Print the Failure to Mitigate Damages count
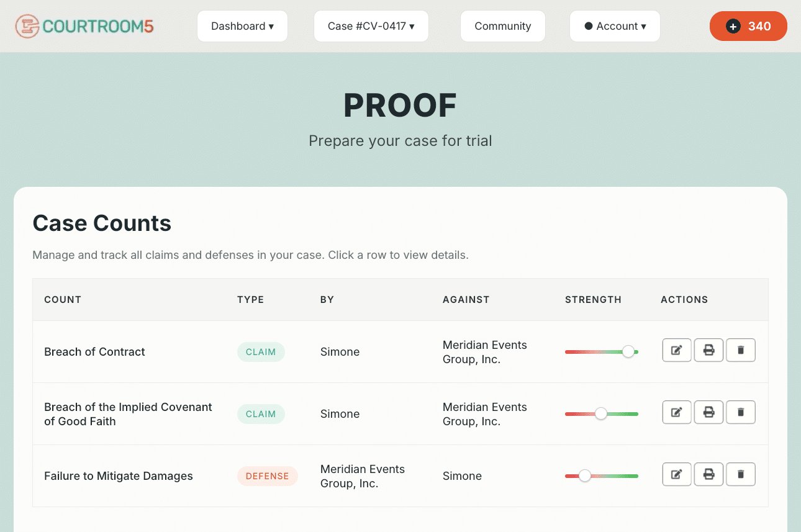This screenshot has width=801, height=532. [x=708, y=474]
